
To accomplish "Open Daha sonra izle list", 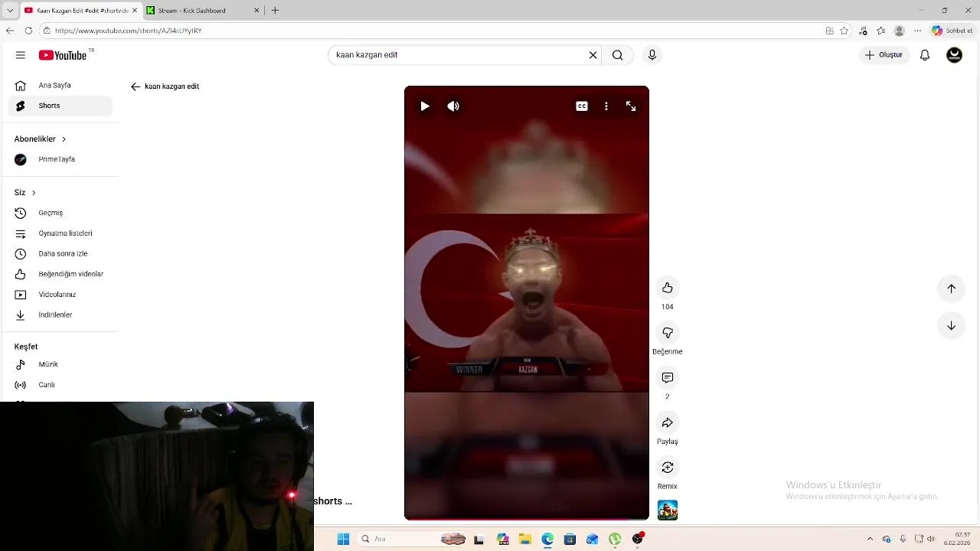I will pos(60,253).
